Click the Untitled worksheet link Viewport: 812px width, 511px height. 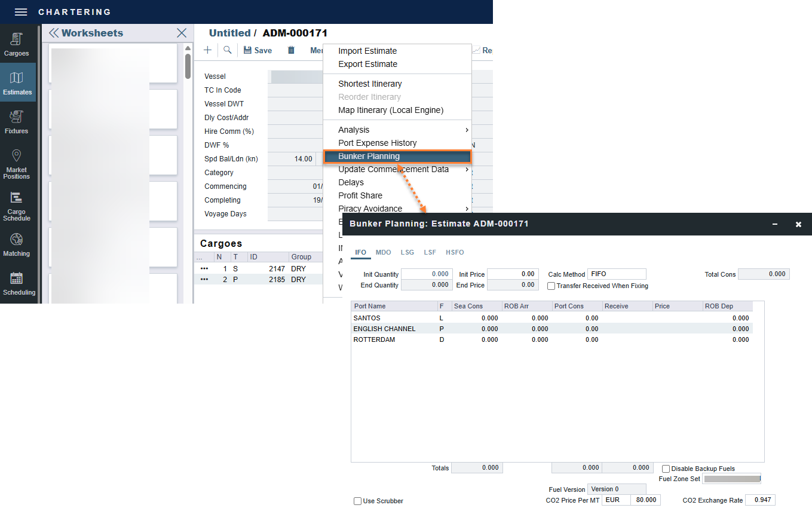tap(229, 33)
